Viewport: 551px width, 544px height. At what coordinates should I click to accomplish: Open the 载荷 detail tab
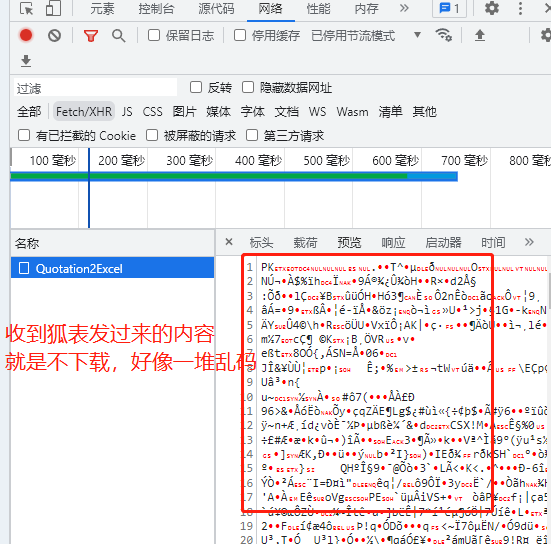pyautogui.click(x=305, y=242)
